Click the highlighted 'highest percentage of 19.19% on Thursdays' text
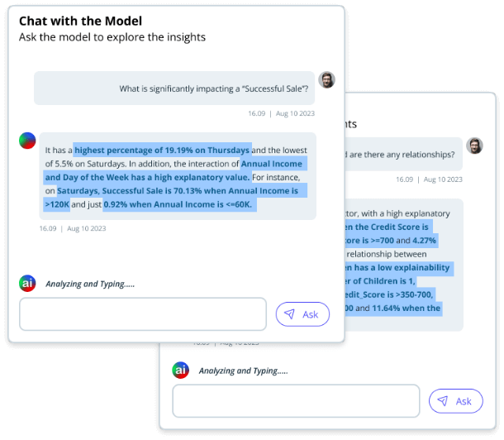Image resolution: width=504 pixels, height=440 pixels. point(162,151)
